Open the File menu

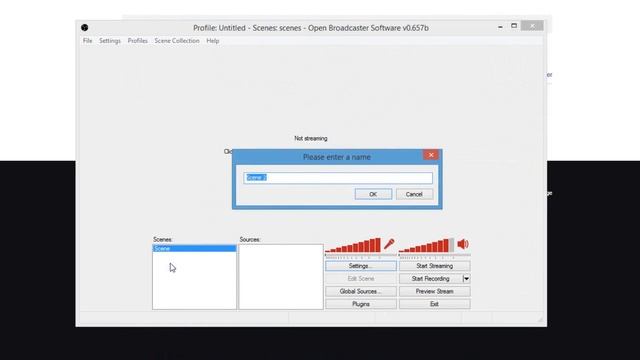[x=88, y=41]
